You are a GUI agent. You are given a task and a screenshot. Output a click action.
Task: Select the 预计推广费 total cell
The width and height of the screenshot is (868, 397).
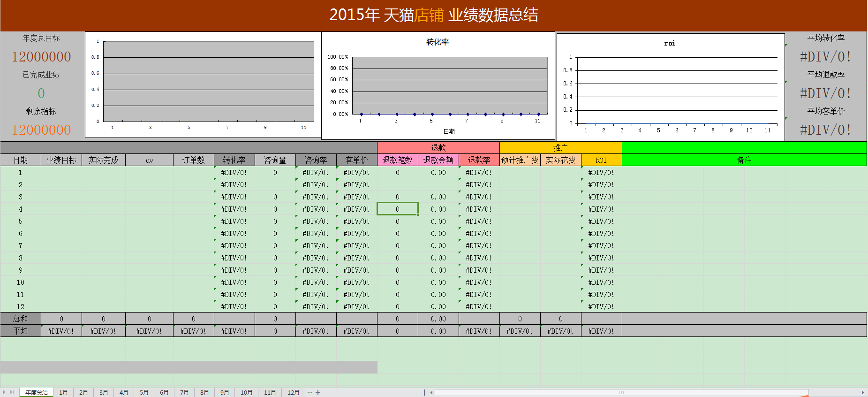tap(520, 319)
